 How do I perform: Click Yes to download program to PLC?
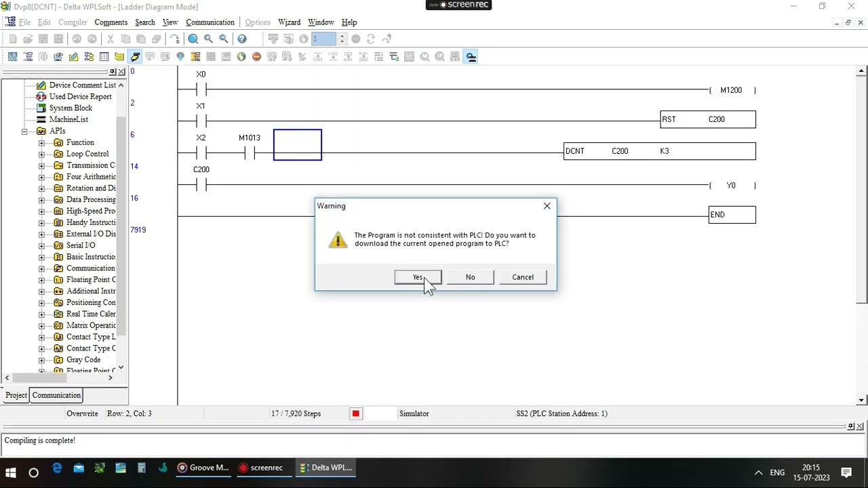418,277
